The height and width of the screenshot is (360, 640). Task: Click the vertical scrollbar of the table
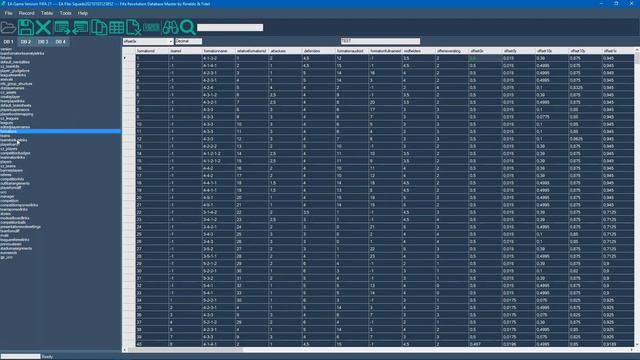click(x=637, y=198)
